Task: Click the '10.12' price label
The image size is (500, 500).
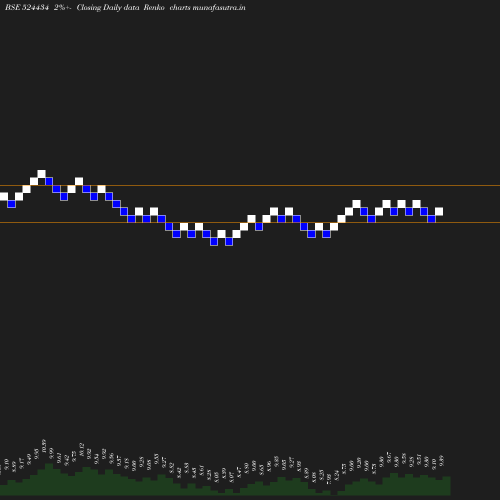Action: coord(81,449)
